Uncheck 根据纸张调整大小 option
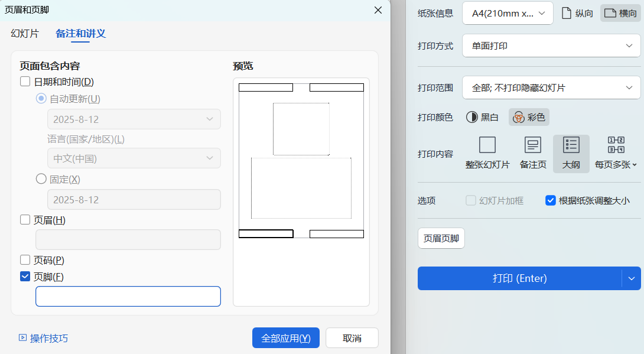The height and width of the screenshot is (354, 644). (551, 200)
